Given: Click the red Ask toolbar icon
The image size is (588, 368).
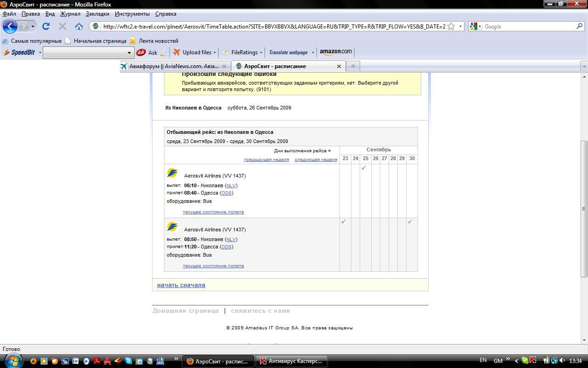Looking at the screenshot, I should click(x=141, y=52).
